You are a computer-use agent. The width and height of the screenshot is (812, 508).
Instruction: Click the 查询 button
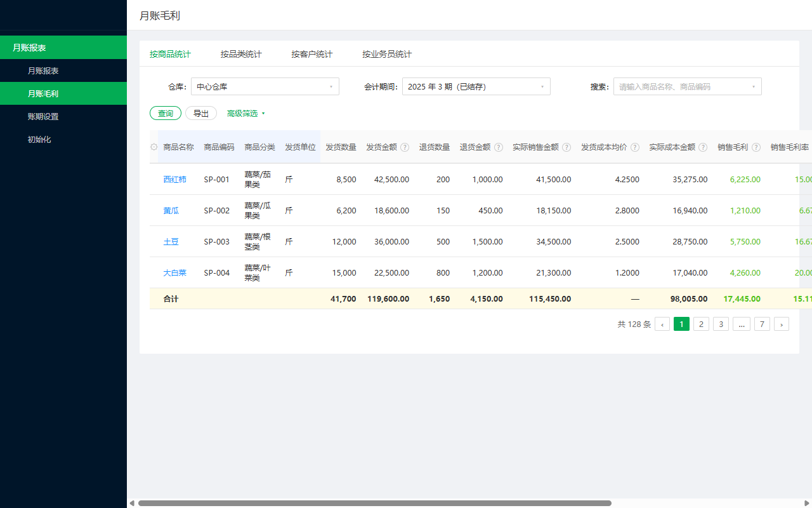coord(166,113)
